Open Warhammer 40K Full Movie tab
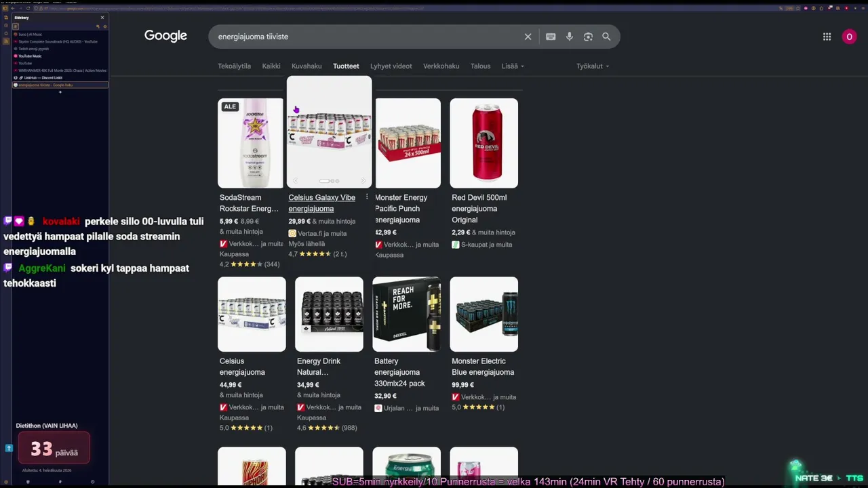Viewport: 868px width, 488px height. click(60, 70)
